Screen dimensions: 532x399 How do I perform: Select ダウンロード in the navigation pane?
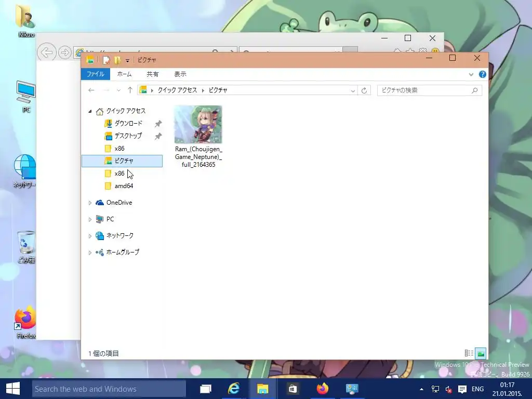point(128,124)
